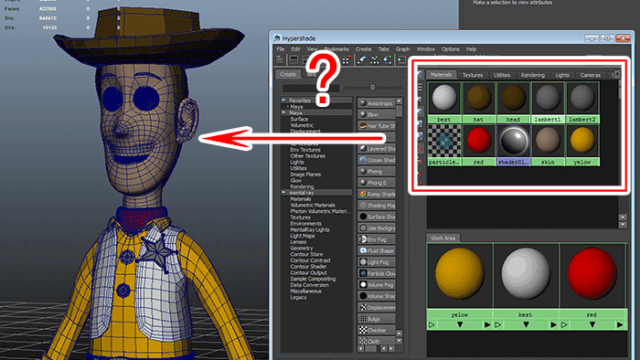Expand the best node dropdown arrow
The image size is (640, 360).
[x=526, y=325]
